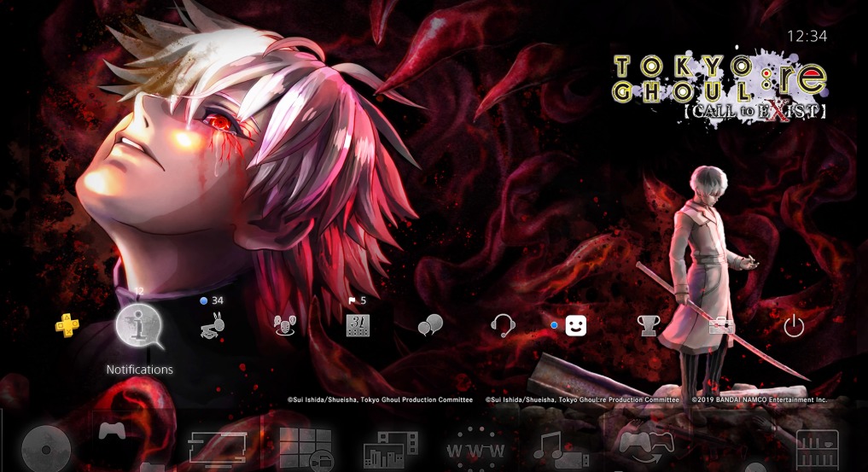
Task: Select the game disc tile
Action: tap(45, 448)
